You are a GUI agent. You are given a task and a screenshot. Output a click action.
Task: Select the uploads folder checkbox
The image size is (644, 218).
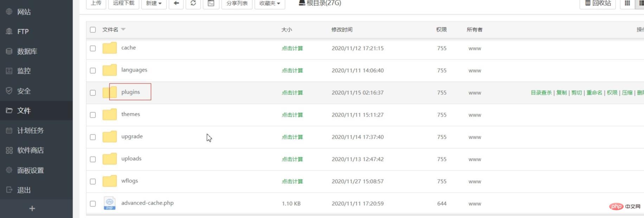coord(93,159)
